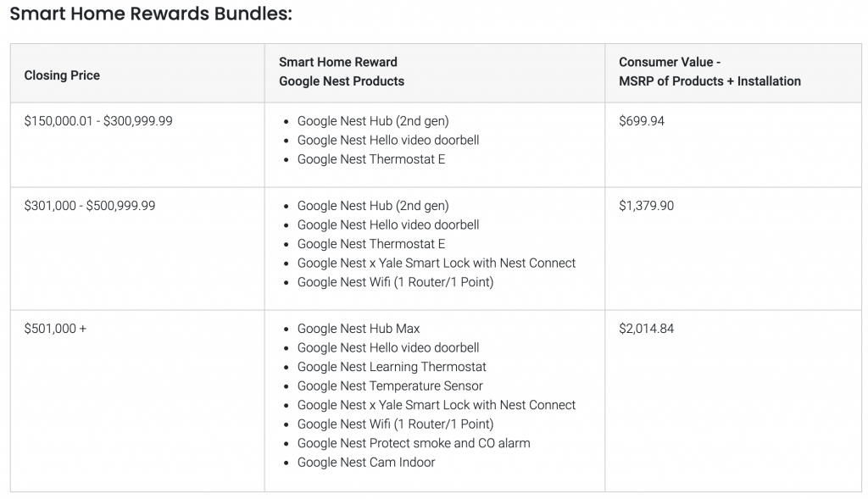The height and width of the screenshot is (499, 868).
Task: Click 'Google Nest Cam Indoor' list item
Action: (x=366, y=463)
